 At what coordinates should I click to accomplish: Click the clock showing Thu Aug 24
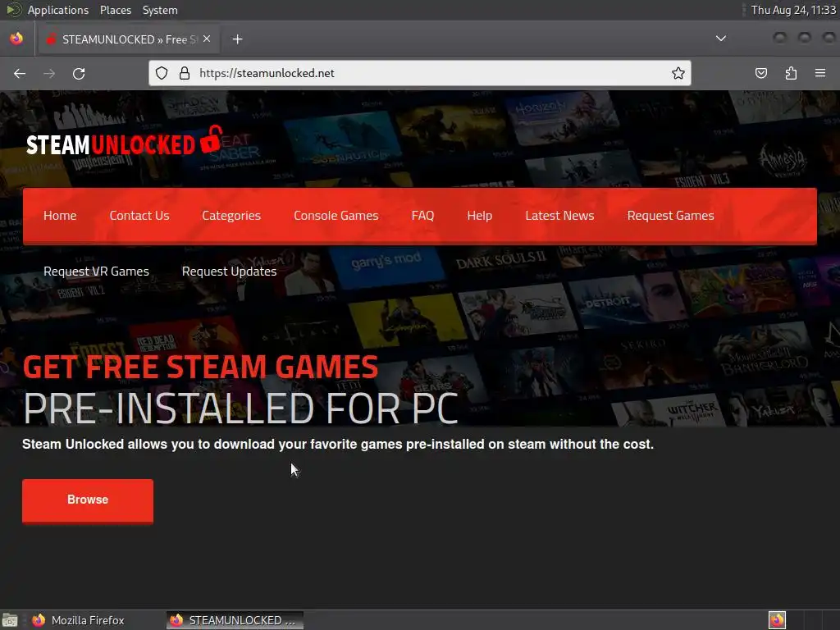pyautogui.click(x=793, y=10)
